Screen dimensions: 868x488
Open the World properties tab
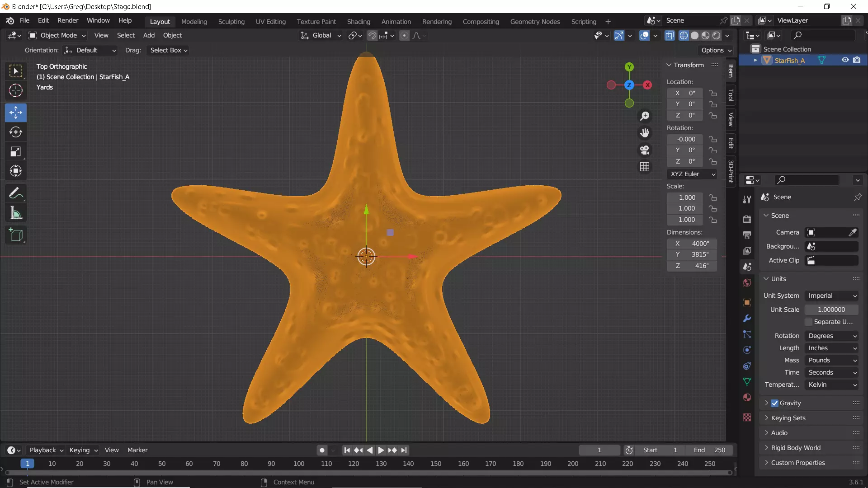(747, 283)
